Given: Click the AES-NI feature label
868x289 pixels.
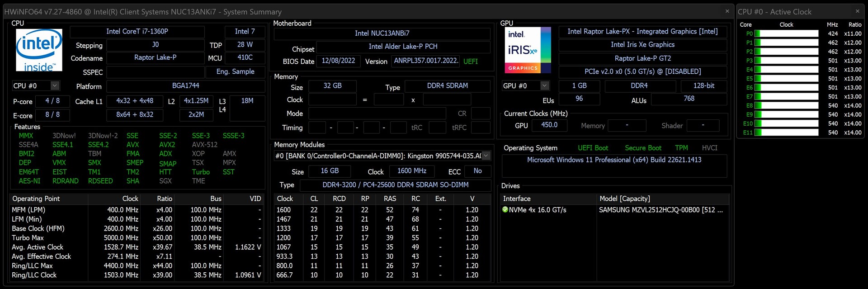Looking at the screenshot, I should tap(29, 181).
